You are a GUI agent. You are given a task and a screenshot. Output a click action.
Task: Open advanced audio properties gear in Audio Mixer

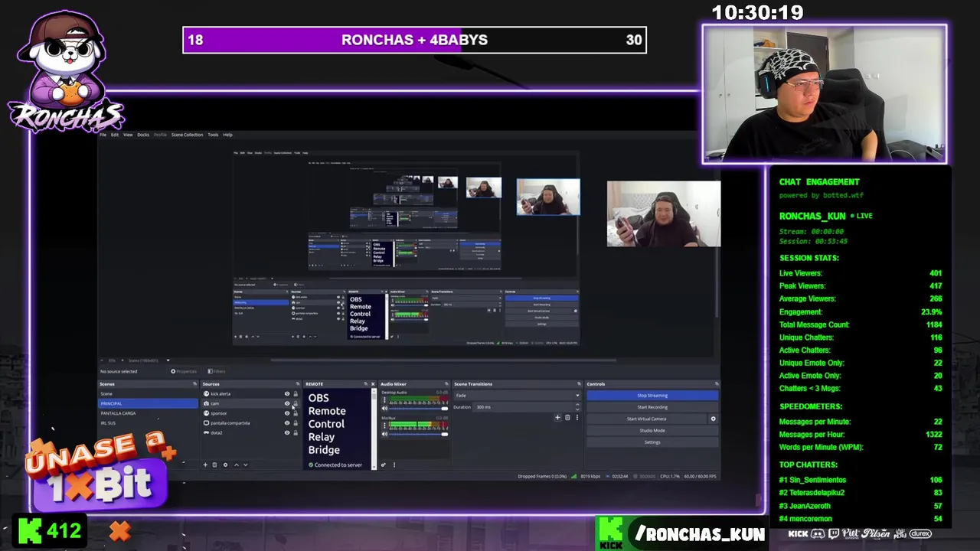click(383, 465)
